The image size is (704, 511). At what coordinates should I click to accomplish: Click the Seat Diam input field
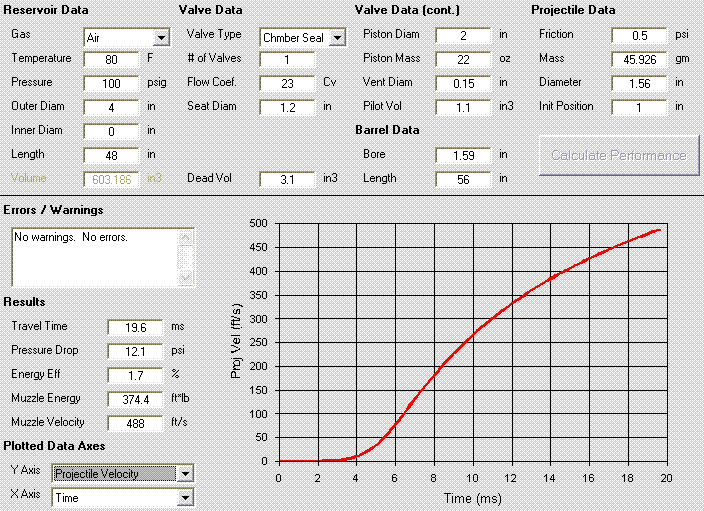[287, 107]
